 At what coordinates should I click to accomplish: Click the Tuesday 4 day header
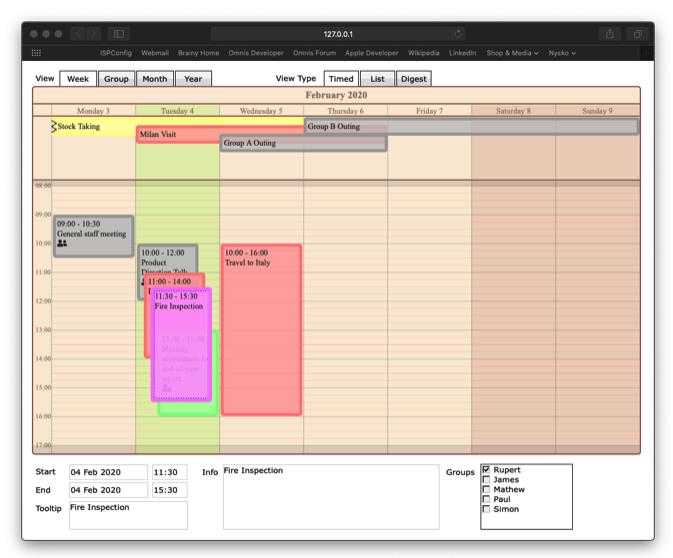(x=177, y=111)
